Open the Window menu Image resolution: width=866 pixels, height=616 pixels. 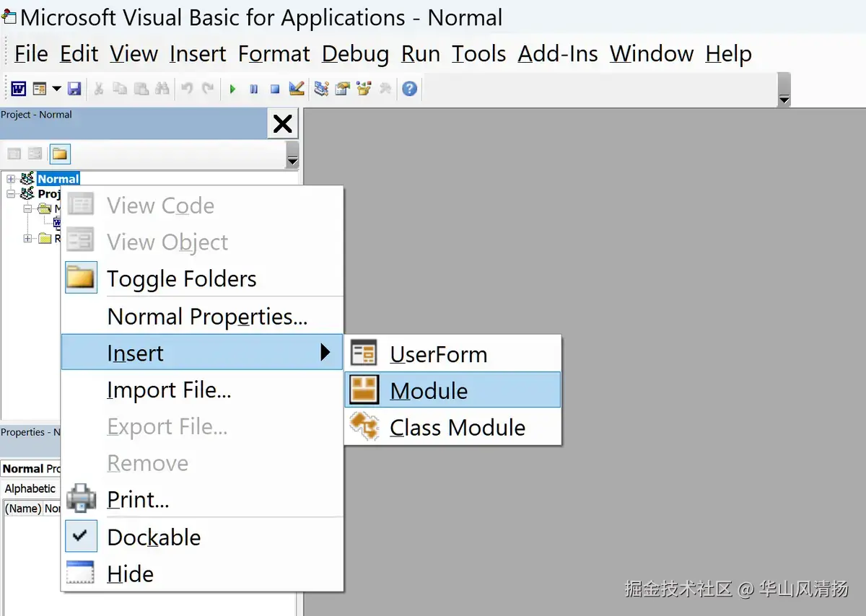(x=652, y=53)
